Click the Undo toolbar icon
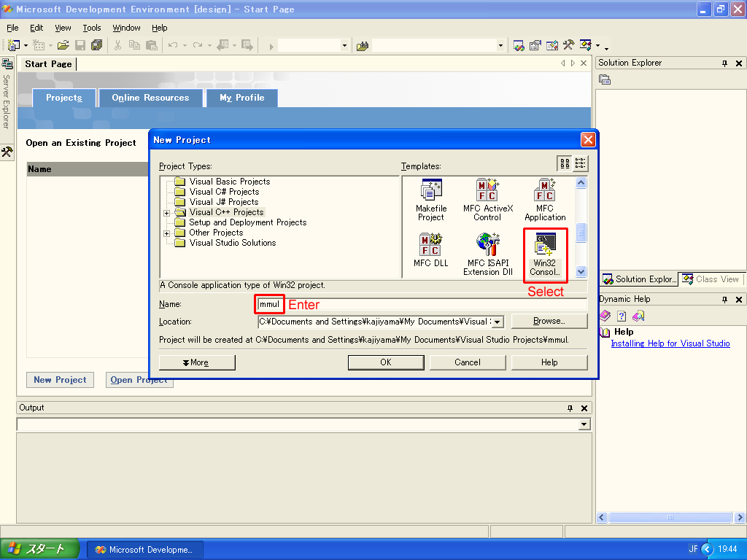The width and height of the screenshot is (747, 560). tap(172, 45)
